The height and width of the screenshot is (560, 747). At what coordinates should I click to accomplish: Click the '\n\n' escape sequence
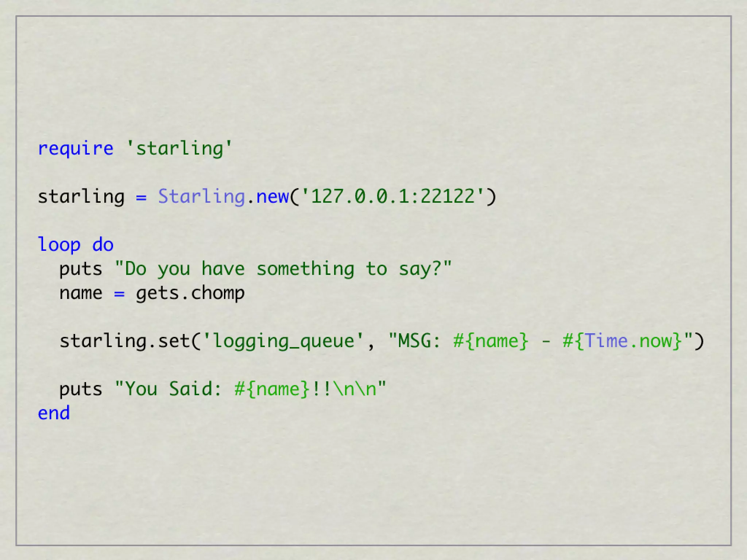pos(355,389)
